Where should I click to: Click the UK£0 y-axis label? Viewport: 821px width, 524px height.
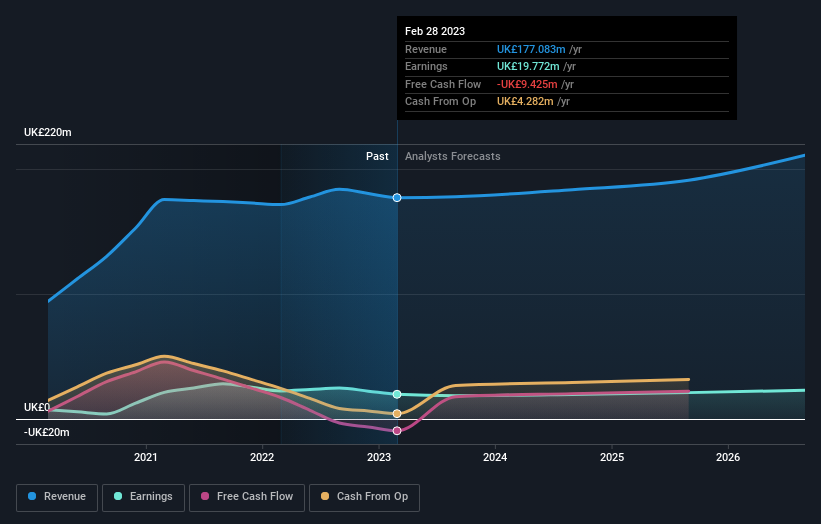pyautogui.click(x=37, y=407)
